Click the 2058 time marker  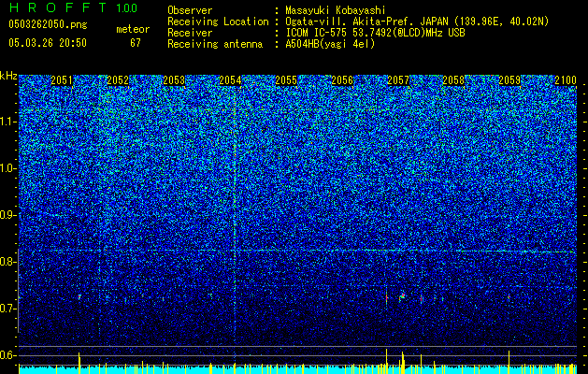coord(453,80)
